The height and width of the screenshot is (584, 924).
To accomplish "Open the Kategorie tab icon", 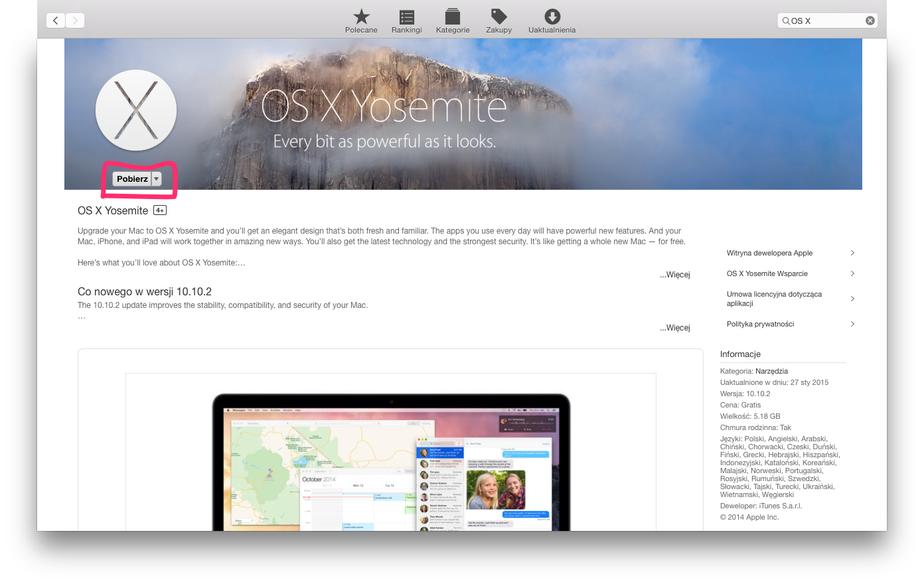I will coord(453,17).
